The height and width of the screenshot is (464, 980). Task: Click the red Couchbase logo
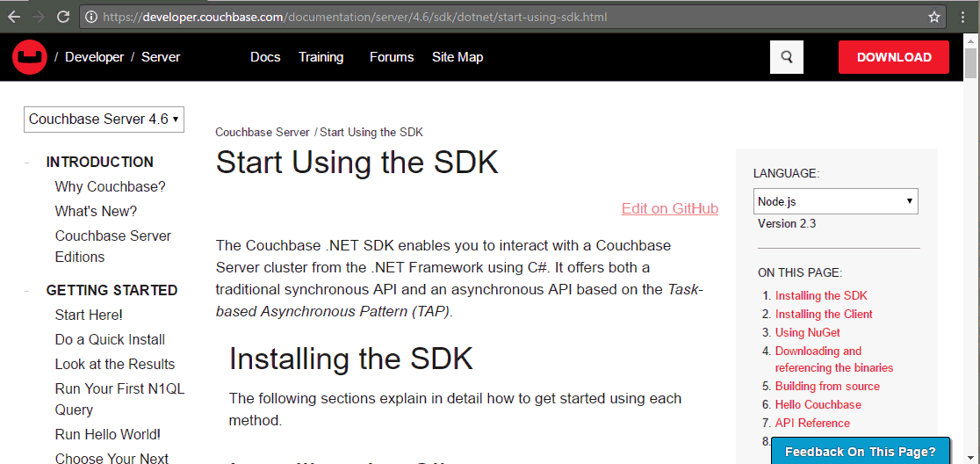(x=30, y=57)
